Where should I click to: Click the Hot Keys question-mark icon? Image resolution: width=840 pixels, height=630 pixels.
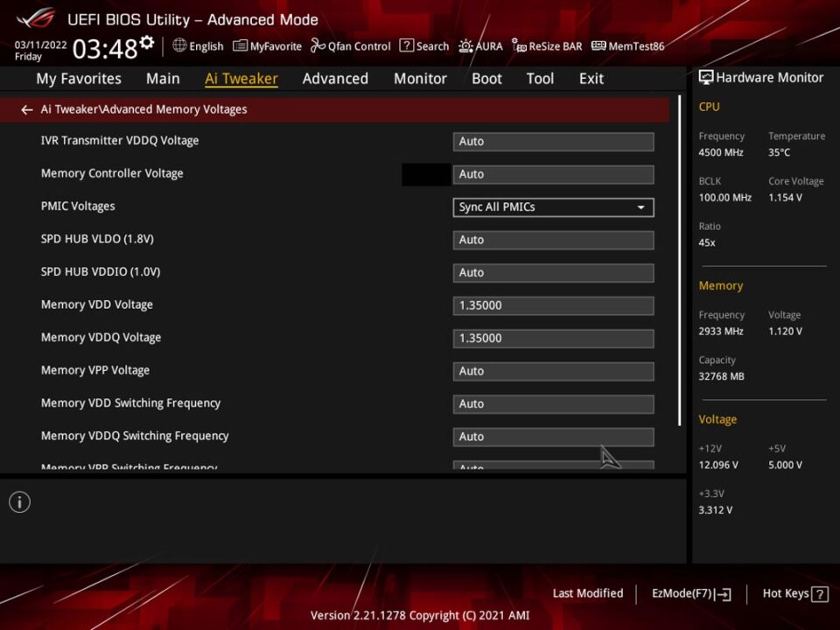click(820, 594)
